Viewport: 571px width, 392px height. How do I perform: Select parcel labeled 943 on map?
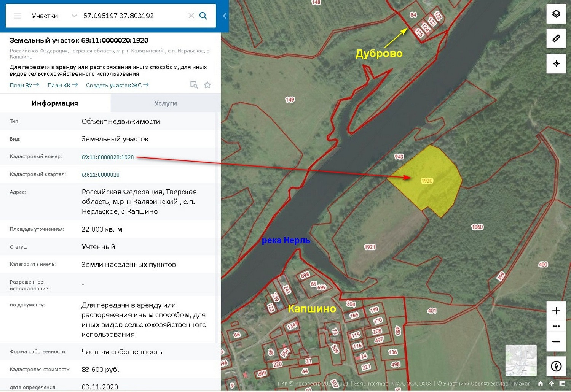pyautogui.click(x=399, y=157)
